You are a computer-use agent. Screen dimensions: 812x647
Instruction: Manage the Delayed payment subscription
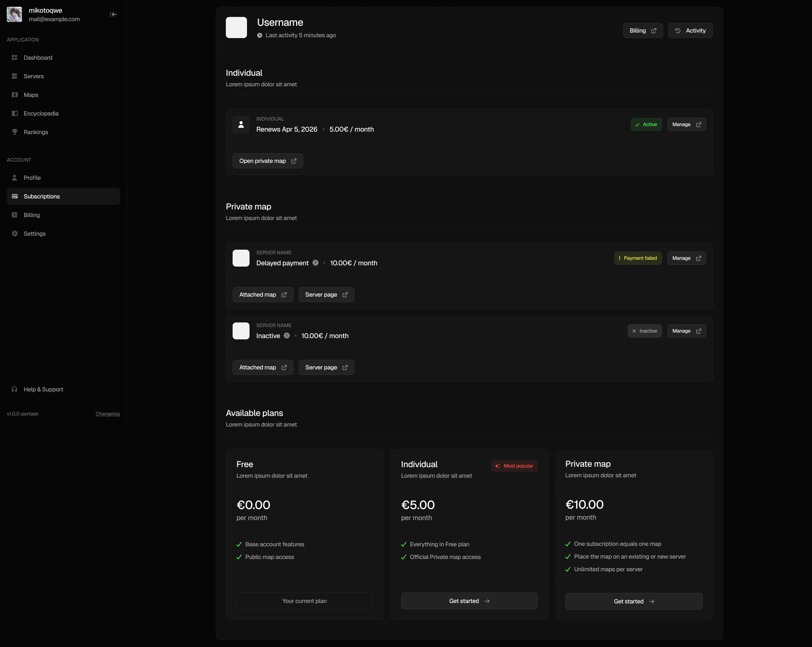(x=687, y=258)
